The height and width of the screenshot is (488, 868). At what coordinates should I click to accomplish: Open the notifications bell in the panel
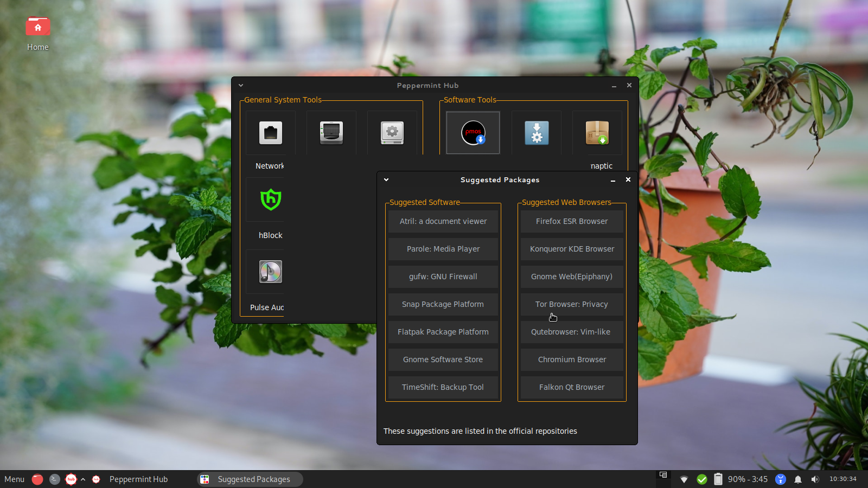click(x=798, y=479)
